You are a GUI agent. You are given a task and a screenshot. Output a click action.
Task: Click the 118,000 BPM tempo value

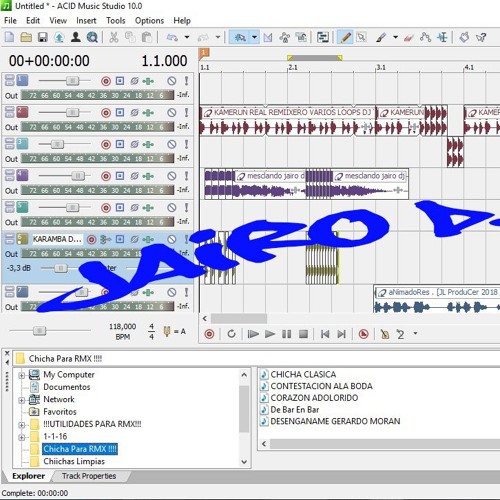click(x=122, y=326)
